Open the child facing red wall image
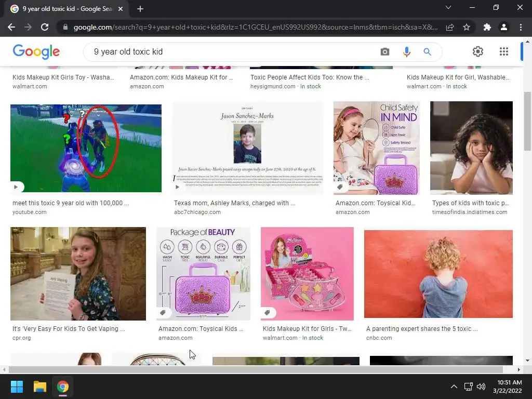This screenshot has height=399, width=532. point(438,274)
